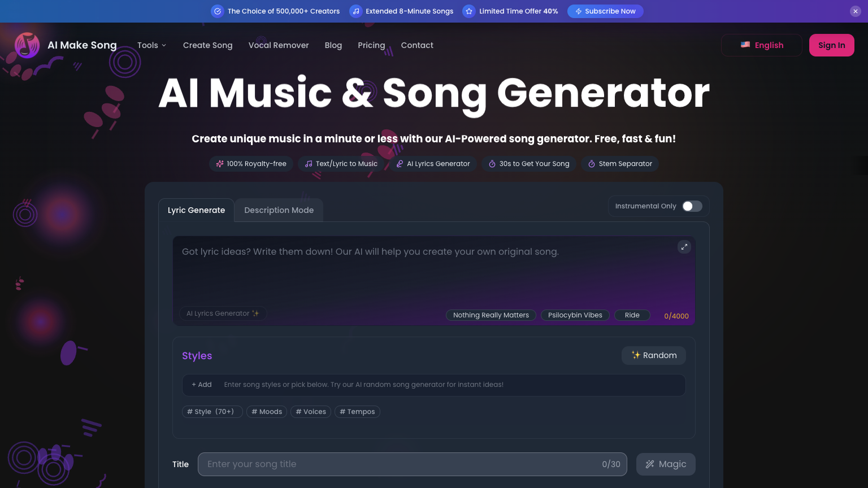Click into the song title input field
The height and width of the screenshot is (488, 868).
coord(401,464)
